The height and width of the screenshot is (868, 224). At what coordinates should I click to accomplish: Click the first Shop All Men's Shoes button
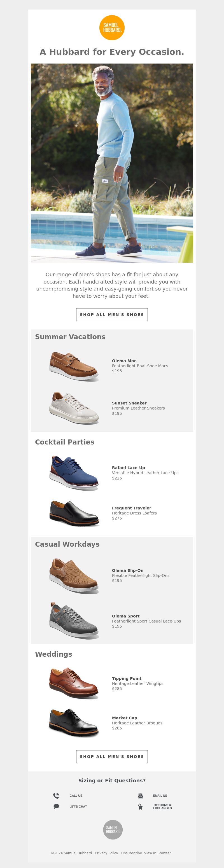(x=112, y=315)
